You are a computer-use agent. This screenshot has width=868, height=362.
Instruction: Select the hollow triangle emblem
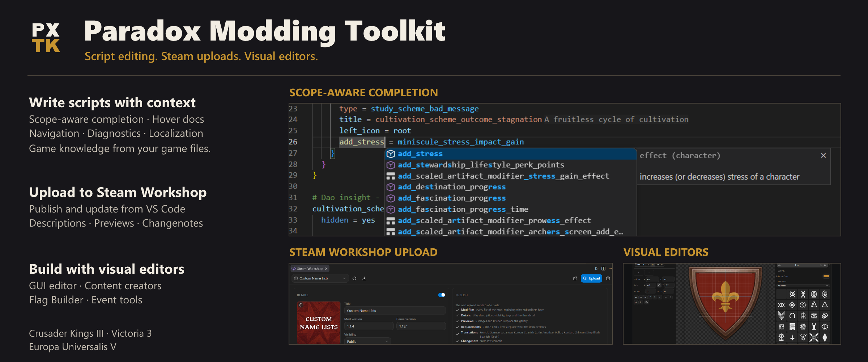click(825, 305)
